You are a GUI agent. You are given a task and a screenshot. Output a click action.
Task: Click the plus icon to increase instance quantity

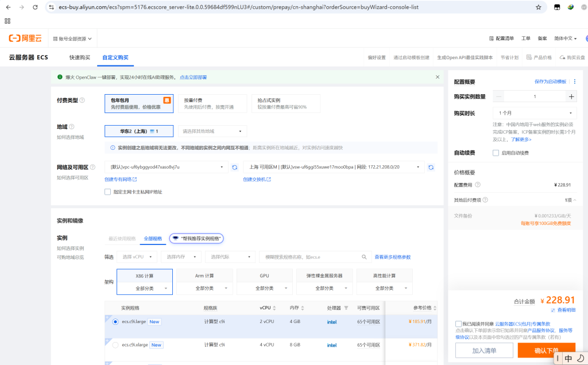(571, 96)
